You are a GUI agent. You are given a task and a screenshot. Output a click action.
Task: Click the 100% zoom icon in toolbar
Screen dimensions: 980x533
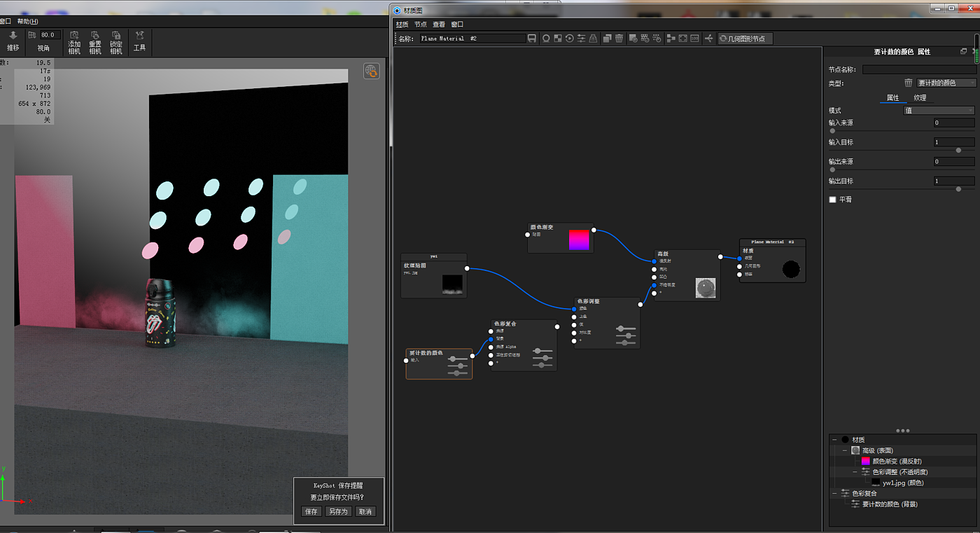pos(694,39)
